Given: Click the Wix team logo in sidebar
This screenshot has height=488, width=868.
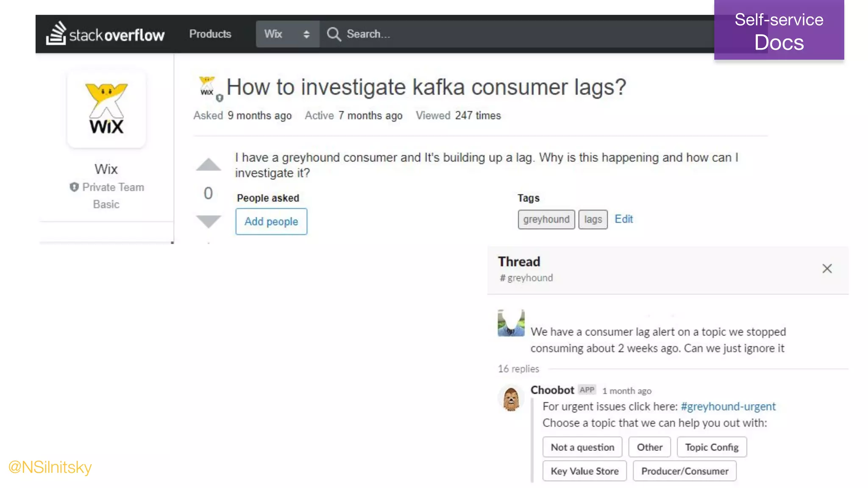Looking at the screenshot, I should pyautogui.click(x=106, y=109).
